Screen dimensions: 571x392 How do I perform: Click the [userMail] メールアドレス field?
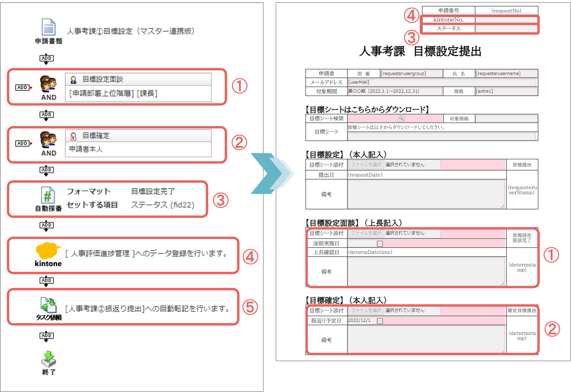click(x=442, y=82)
